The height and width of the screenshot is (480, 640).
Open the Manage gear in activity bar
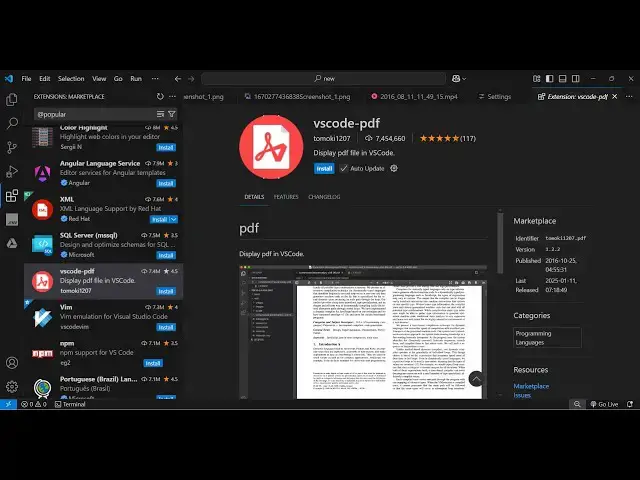[12, 386]
